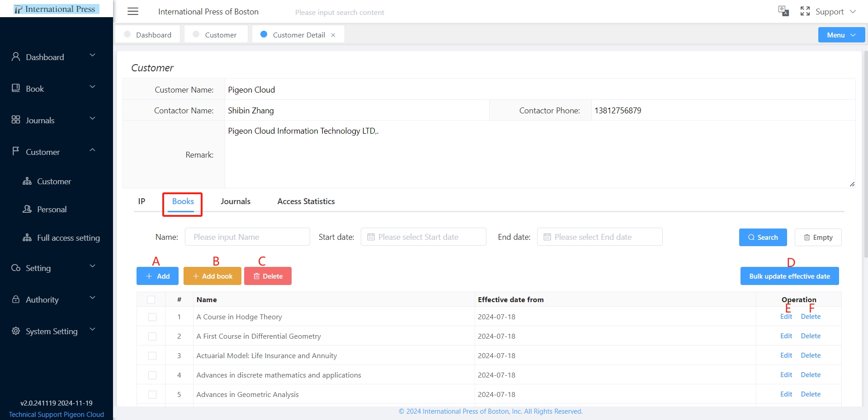
Task: Click Bulk update effective date button
Action: coord(789,276)
